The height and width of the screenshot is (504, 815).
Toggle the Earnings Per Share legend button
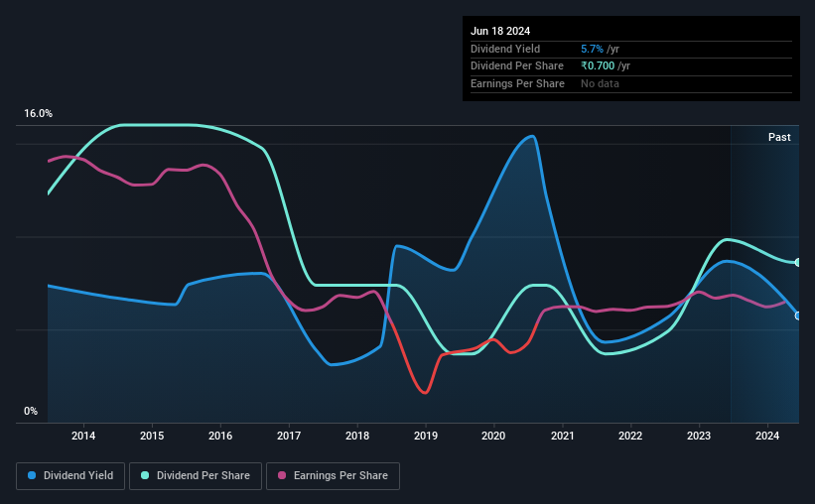(x=333, y=476)
